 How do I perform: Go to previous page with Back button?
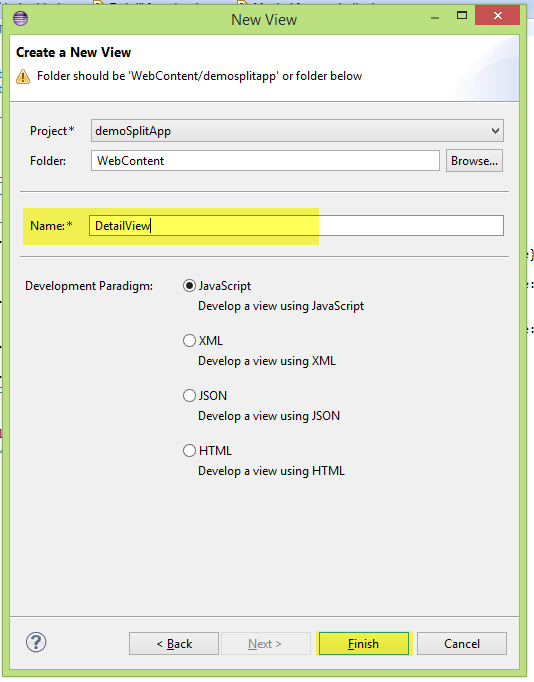[174, 644]
